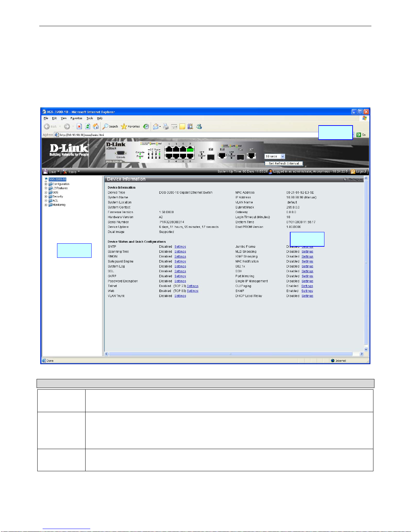The width and height of the screenshot is (411, 532).
Task: Expand the Configuration folder
Action: click(46, 184)
